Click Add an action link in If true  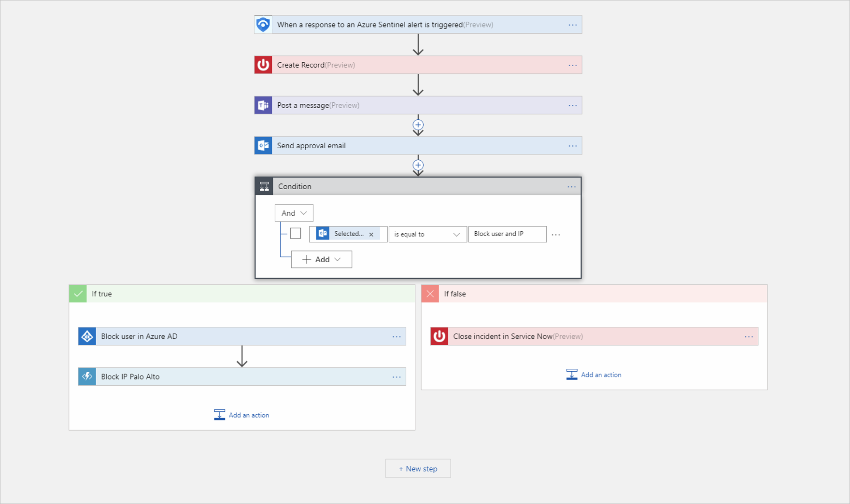pyautogui.click(x=249, y=415)
